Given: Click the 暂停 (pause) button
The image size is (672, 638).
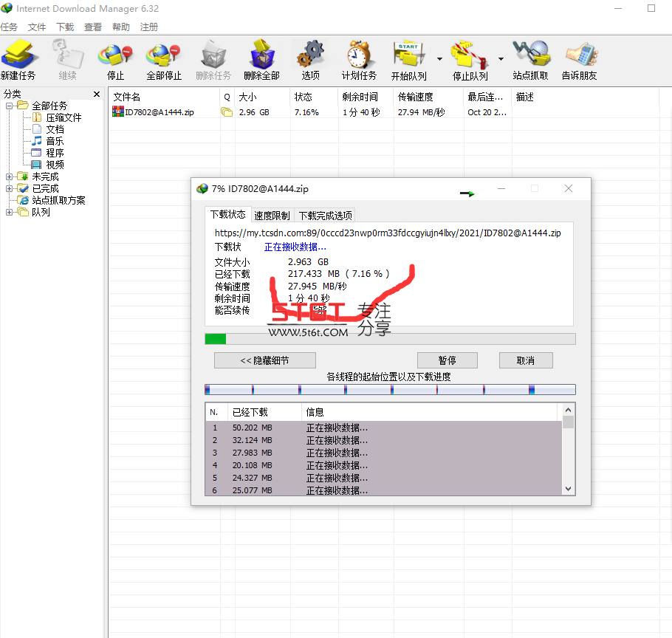Looking at the screenshot, I should point(447,360).
